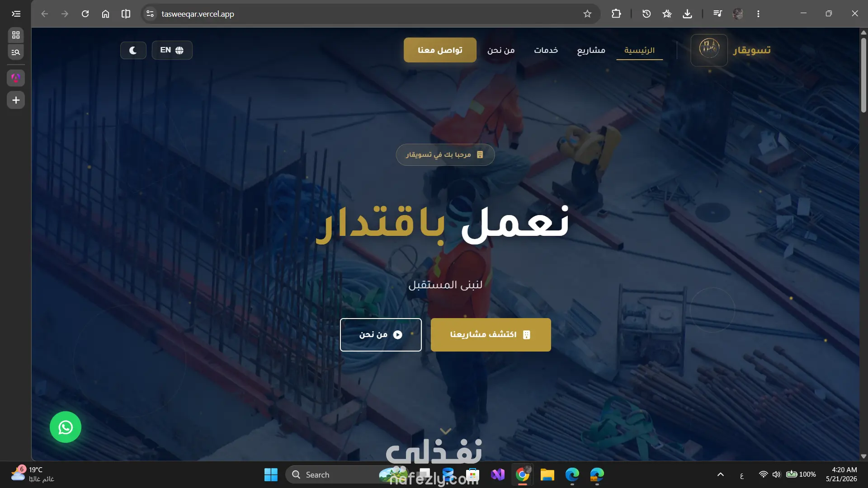Open the Windows Start menu

click(271, 474)
